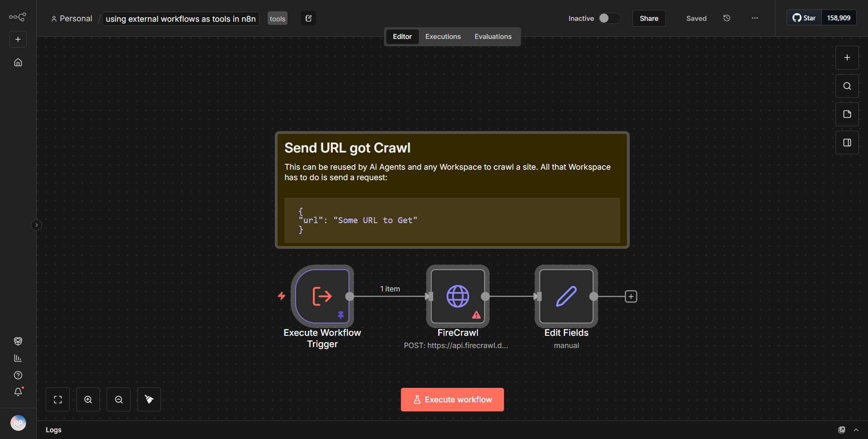Click the 158,909 star count

839,18
